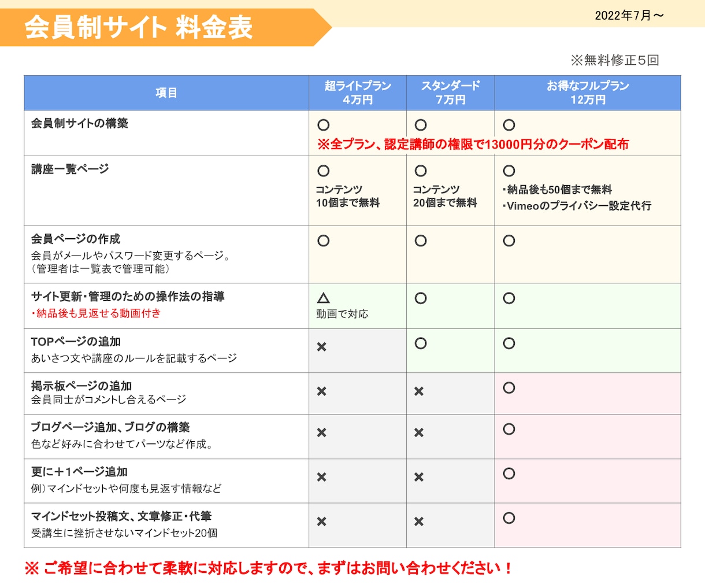Image resolution: width=705 pixels, height=588 pixels.
Task: Click the 会員制サイトの構築 row label
Action: click(80, 123)
